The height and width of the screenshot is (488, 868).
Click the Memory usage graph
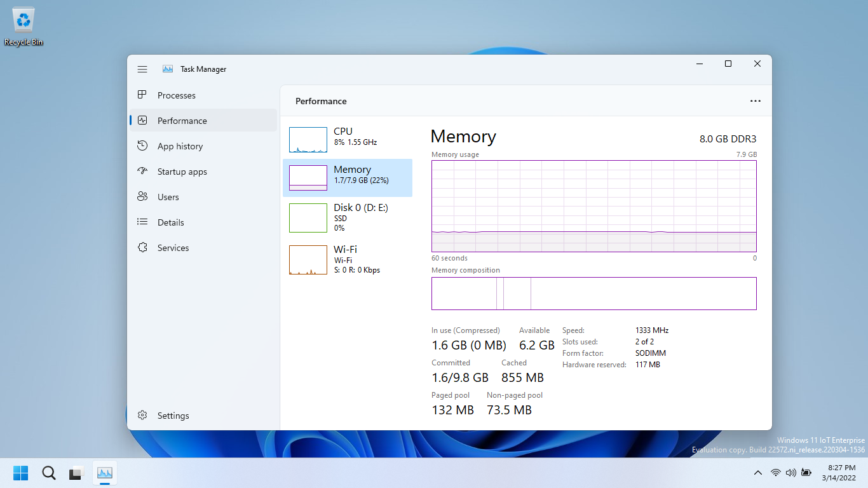(594, 207)
